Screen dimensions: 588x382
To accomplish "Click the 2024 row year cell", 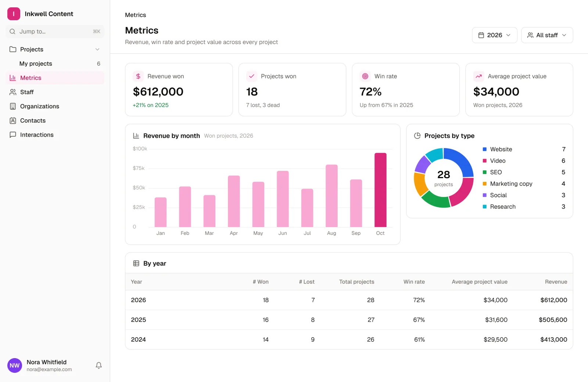I will pos(139,340).
